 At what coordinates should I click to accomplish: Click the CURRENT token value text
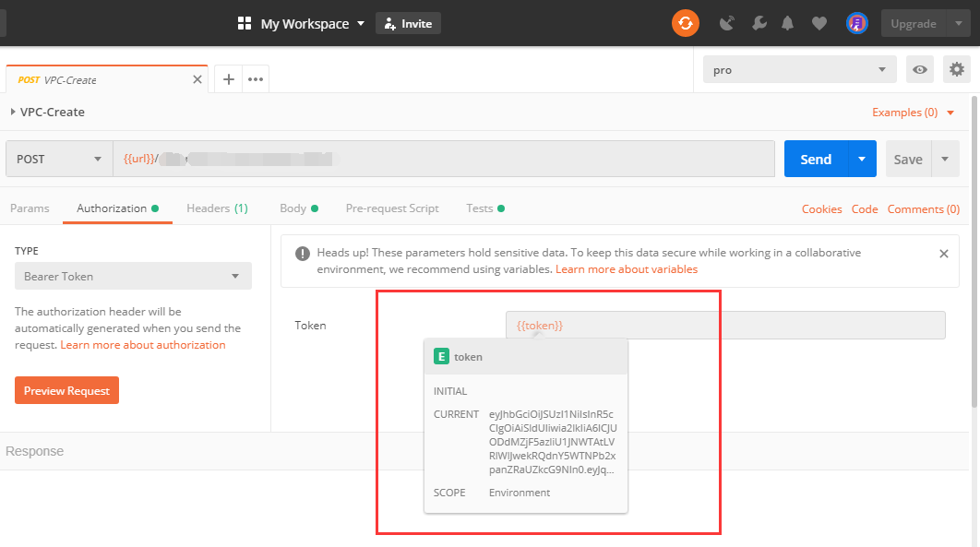(x=553, y=442)
